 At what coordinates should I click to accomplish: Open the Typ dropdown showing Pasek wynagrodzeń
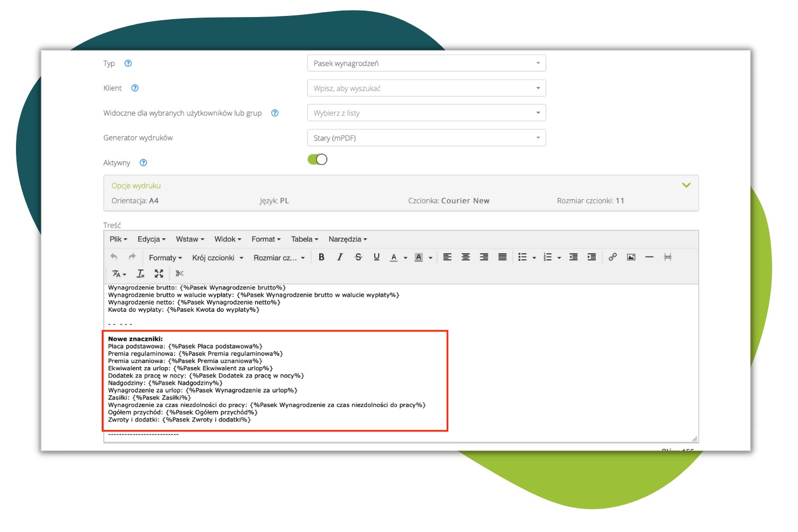pos(426,63)
